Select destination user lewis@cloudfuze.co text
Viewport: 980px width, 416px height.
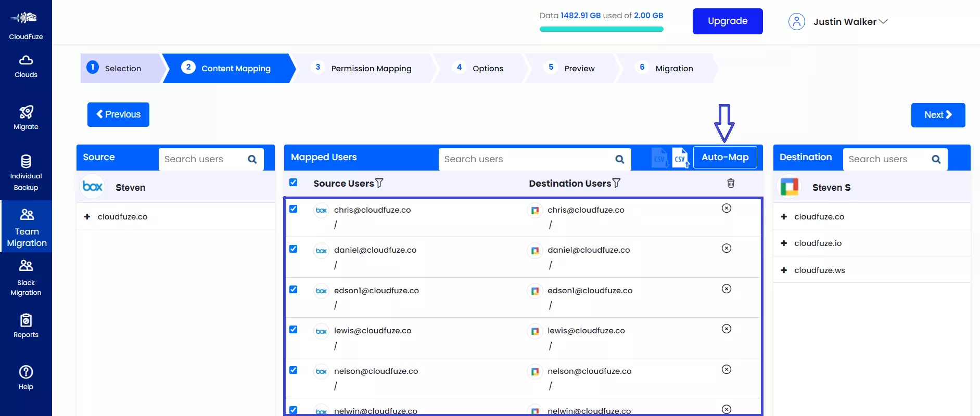[586, 331]
